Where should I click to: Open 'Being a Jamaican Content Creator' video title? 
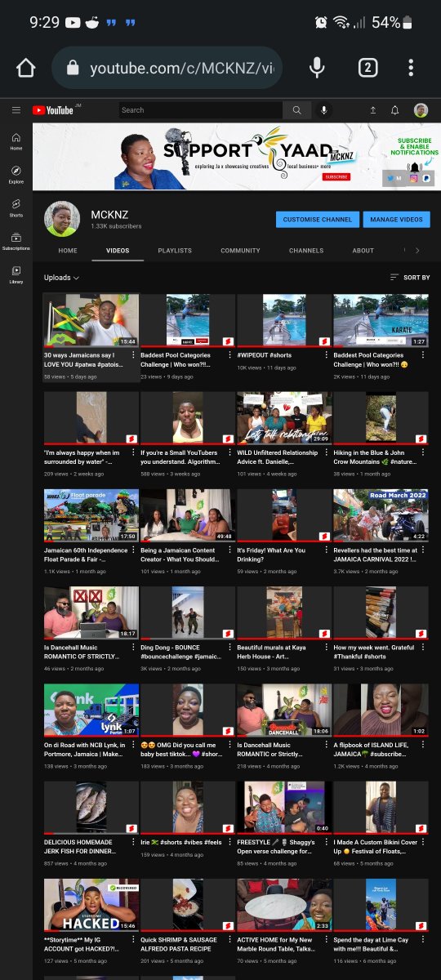[180, 555]
